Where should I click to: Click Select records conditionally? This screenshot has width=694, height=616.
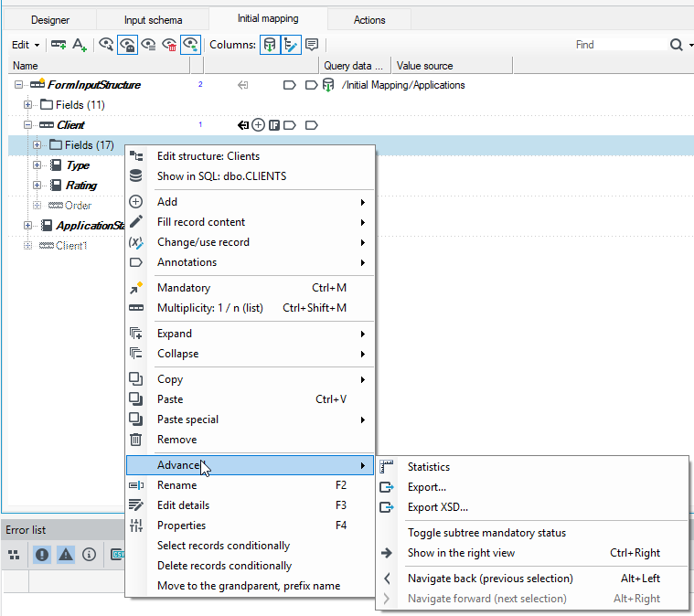pos(250,546)
